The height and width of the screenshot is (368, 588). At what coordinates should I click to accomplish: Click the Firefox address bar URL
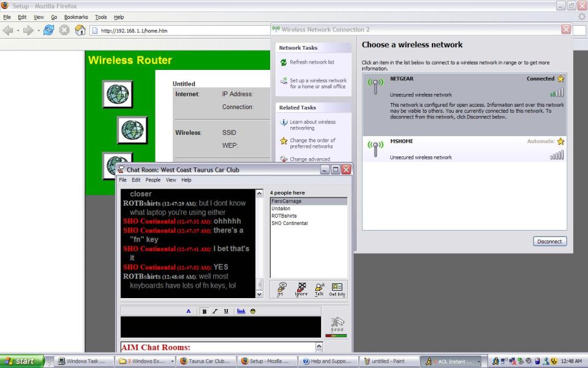pos(134,31)
